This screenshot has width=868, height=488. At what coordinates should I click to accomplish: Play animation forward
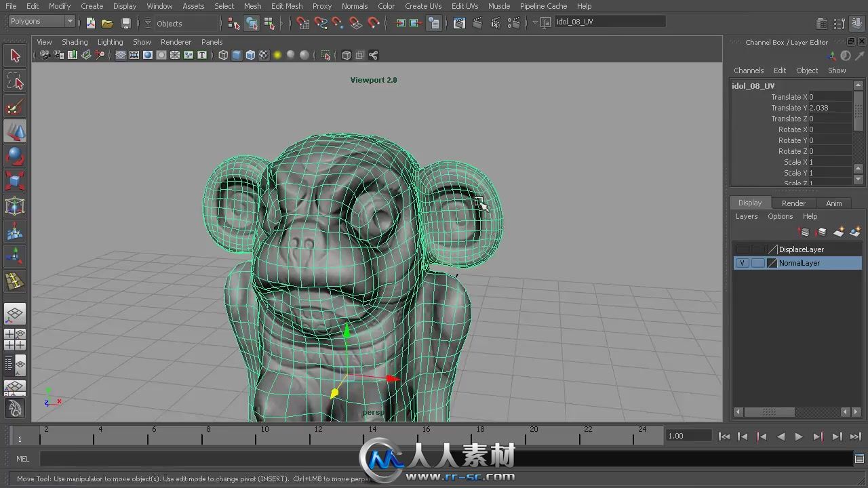click(799, 436)
